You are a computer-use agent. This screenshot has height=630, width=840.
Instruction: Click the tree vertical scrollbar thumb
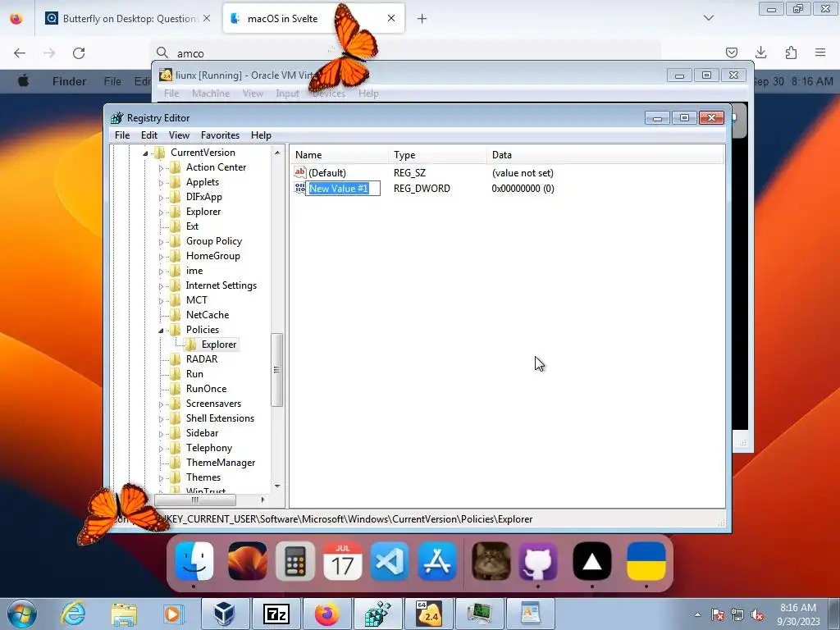point(276,370)
